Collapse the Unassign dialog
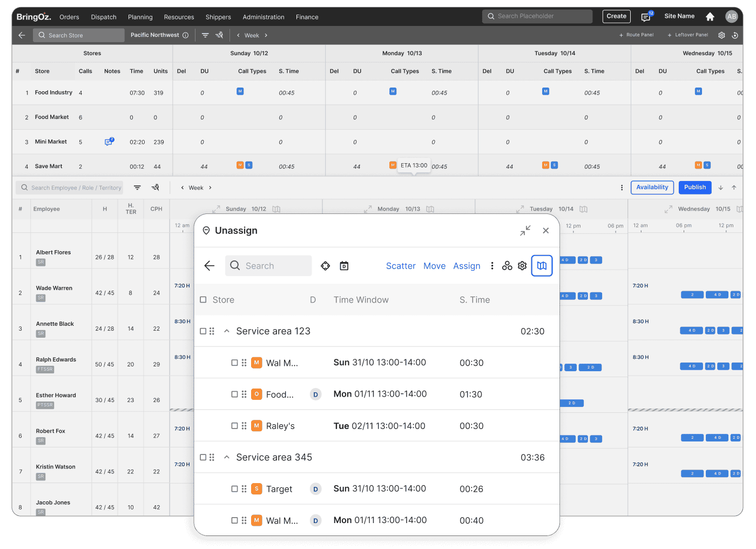756x549 pixels. tap(525, 231)
